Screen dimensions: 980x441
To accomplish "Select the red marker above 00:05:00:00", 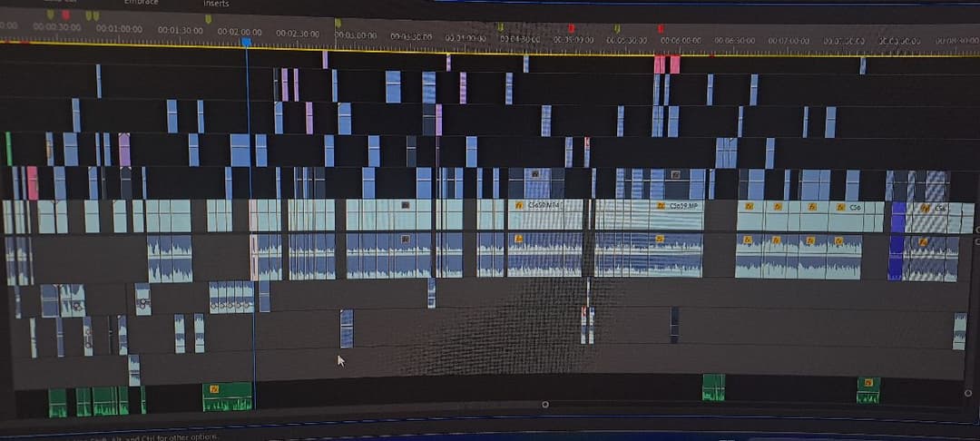I will click(571, 28).
